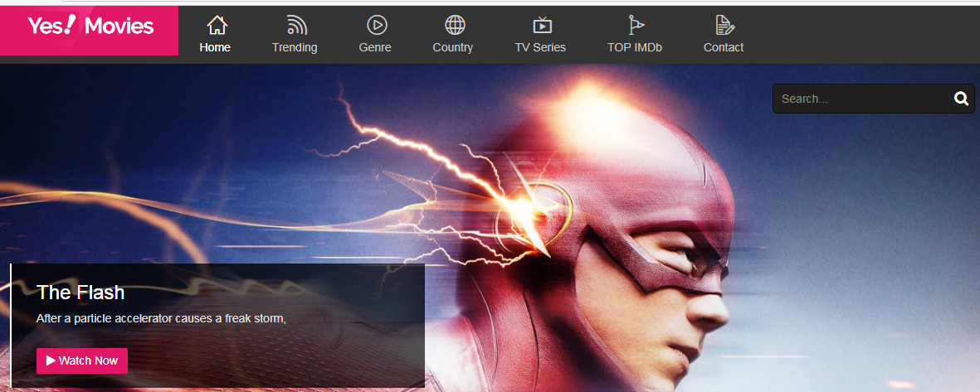Open the Contact menu label
The height and width of the screenshot is (392, 980).
tap(724, 47)
